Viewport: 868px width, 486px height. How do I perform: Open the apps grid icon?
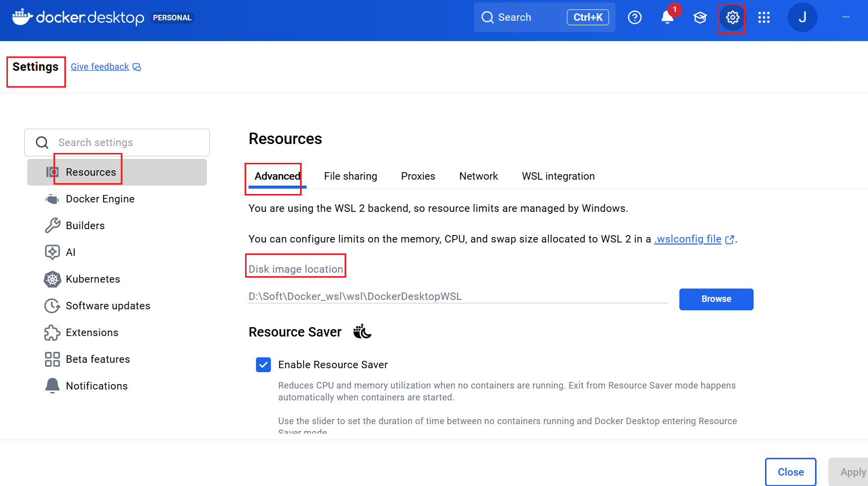click(764, 17)
